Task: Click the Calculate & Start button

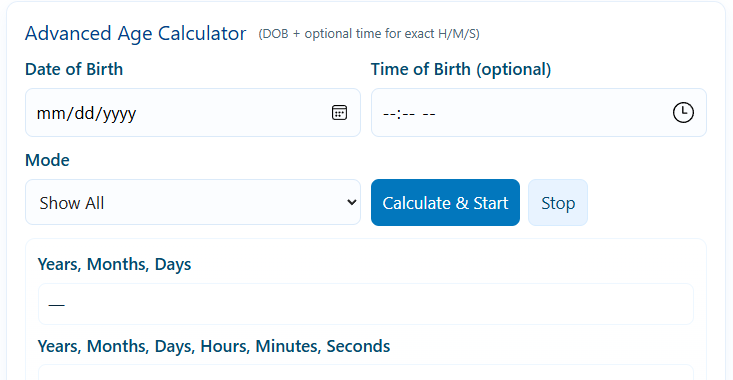Action: 446,202
